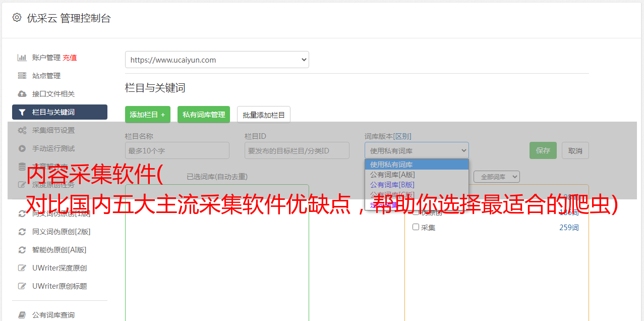The height and width of the screenshot is (321, 644).
Task: Click the 259词 link beside 采集
Action: (569, 228)
